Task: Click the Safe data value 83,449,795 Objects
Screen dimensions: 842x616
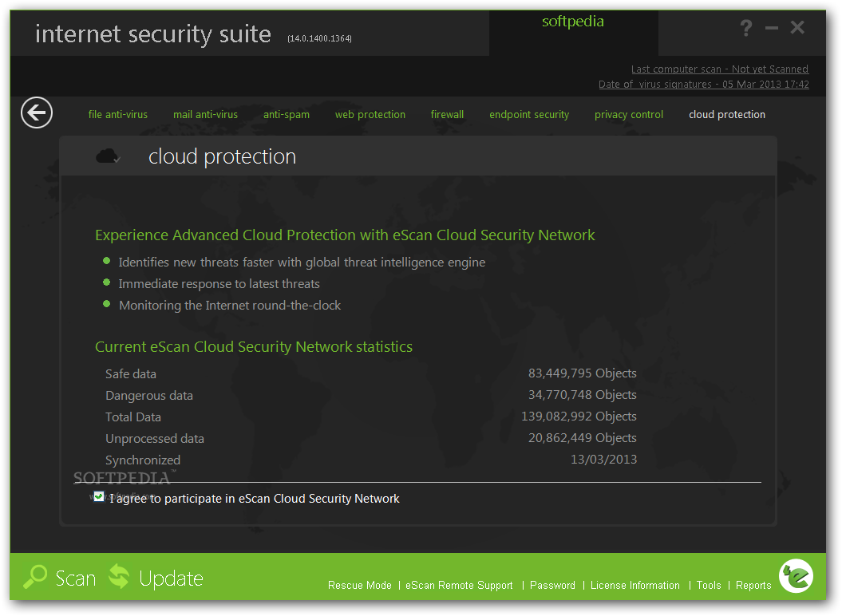Action: pos(582,373)
